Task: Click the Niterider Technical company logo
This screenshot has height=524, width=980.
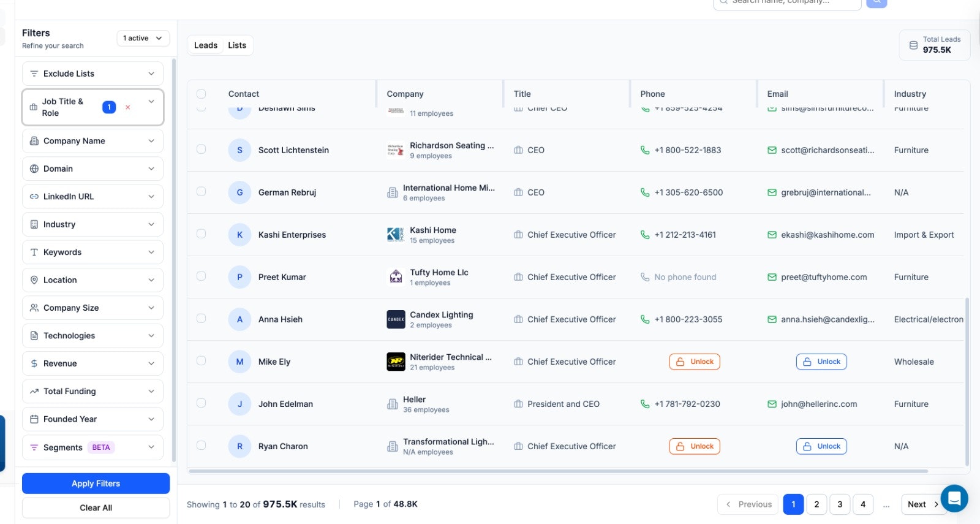Action: [396, 362]
